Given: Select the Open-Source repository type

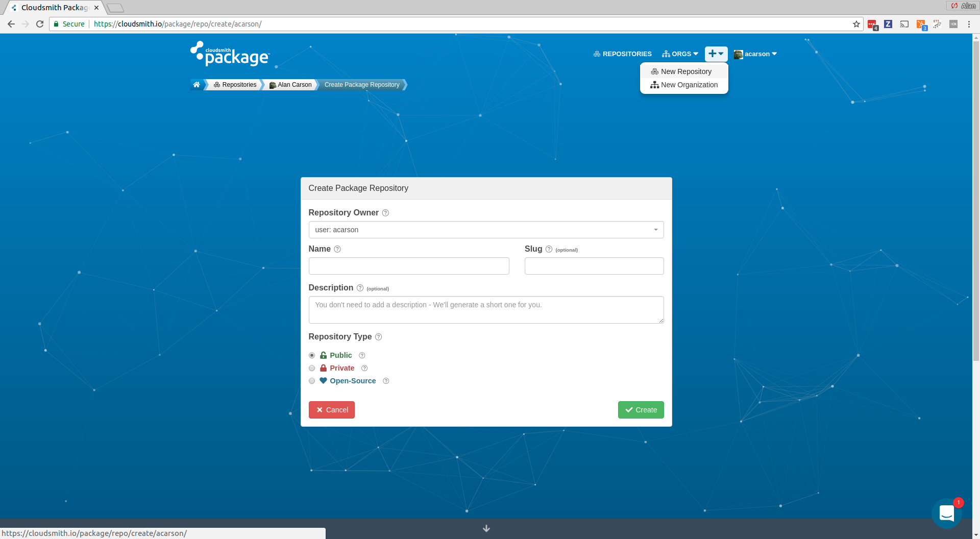Looking at the screenshot, I should tap(312, 381).
